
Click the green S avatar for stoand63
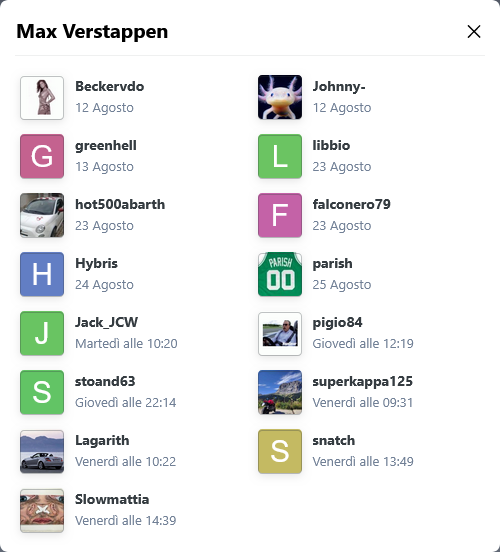42,392
